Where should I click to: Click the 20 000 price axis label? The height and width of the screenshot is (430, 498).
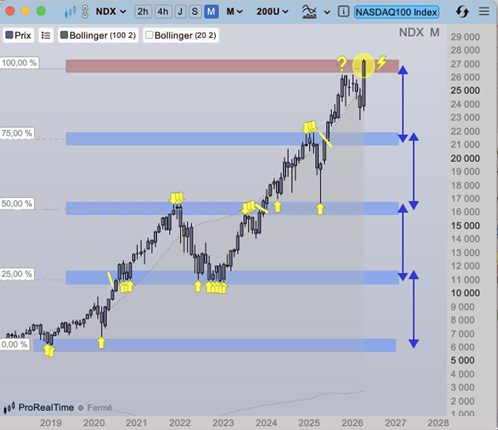click(465, 158)
